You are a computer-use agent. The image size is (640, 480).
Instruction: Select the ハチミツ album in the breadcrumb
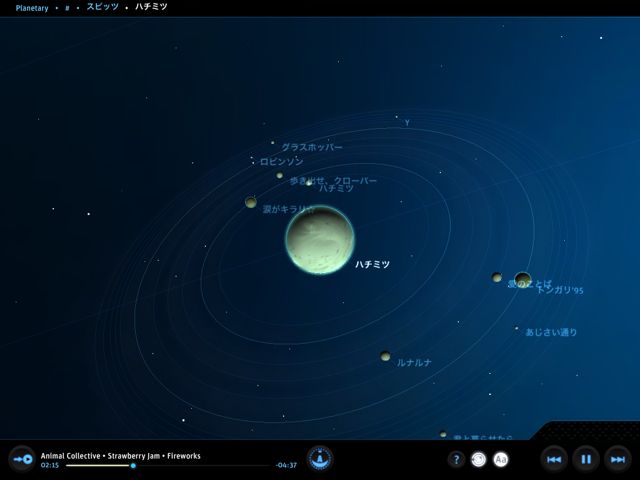pyautogui.click(x=151, y=7)
